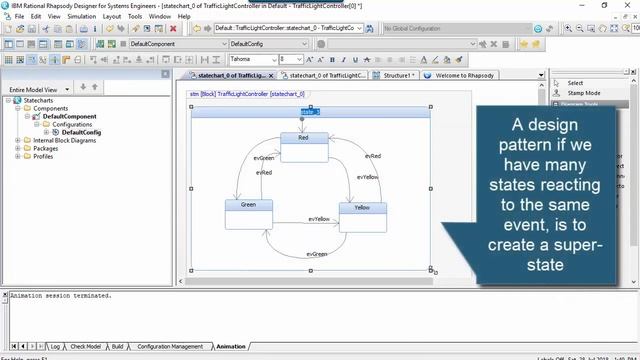This screenshot has height=360, width=640.
Task: Choose the Select tool in Drawing tools
Action: pos(575,83)
